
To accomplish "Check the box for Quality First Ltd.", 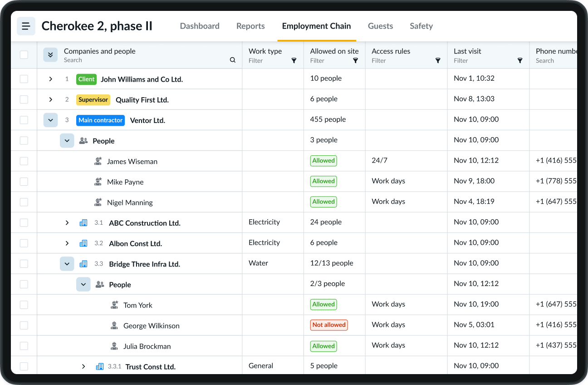I will [x=24, y=99].
